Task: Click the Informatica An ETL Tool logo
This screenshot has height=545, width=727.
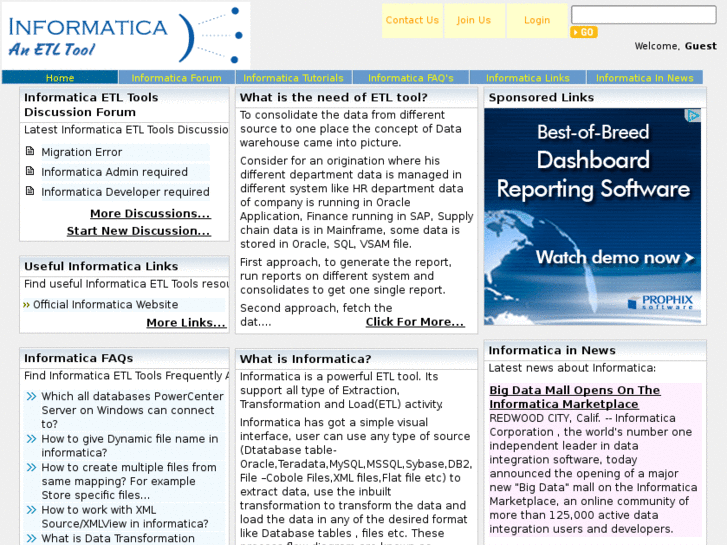Action: [126, 36]
